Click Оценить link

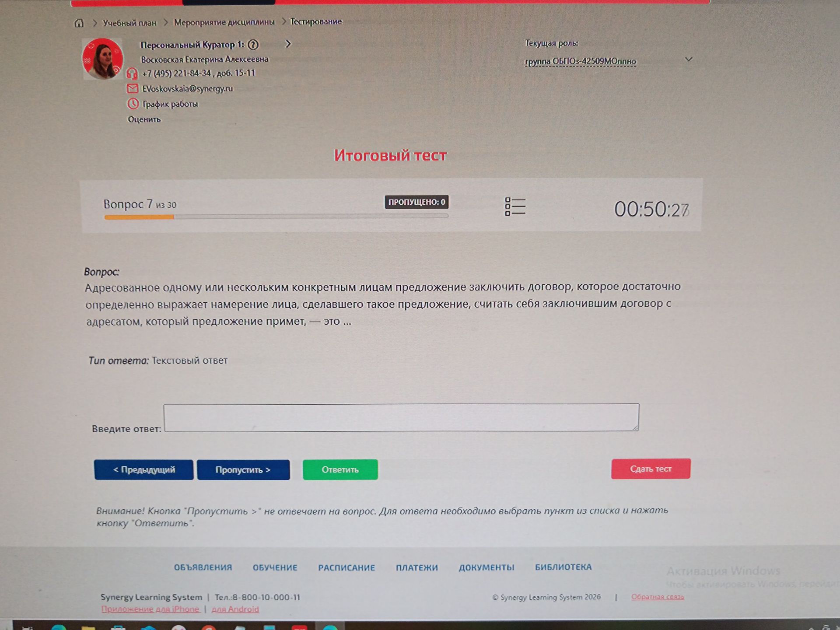coord(144,119)
